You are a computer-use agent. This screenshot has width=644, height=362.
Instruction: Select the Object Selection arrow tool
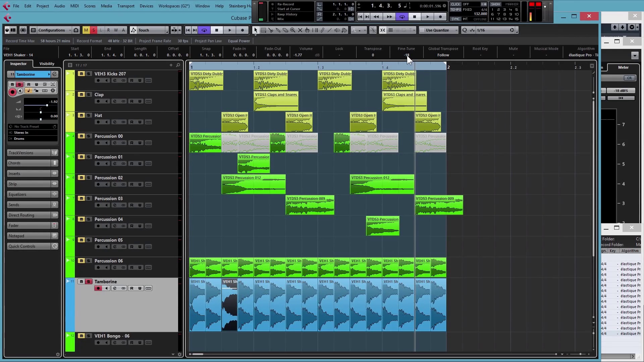[256, 30]
